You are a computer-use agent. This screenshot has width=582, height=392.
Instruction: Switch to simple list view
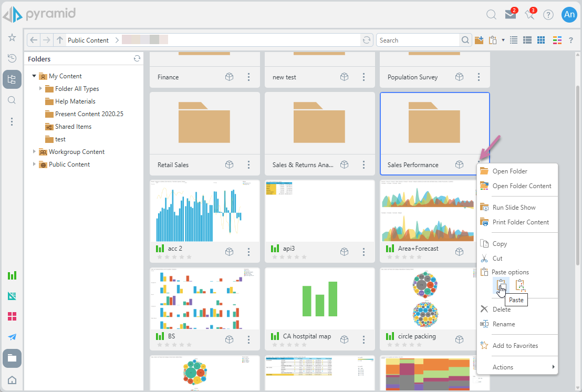514,40
